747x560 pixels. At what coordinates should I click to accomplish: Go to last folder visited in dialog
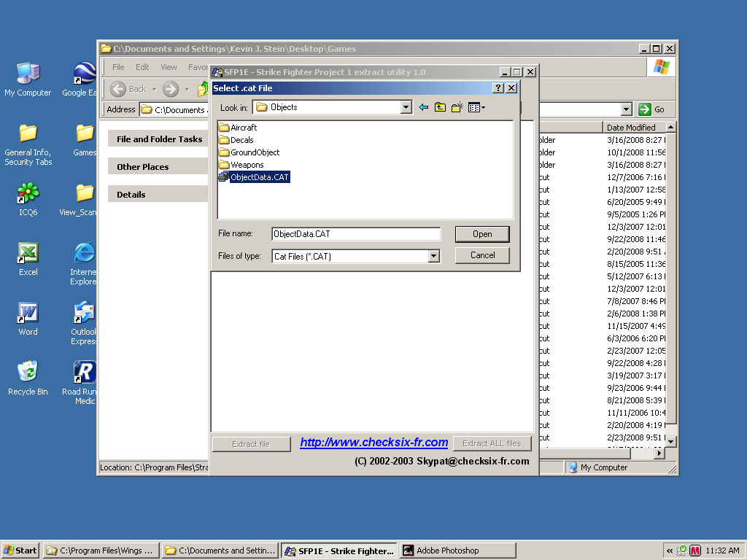424,108
